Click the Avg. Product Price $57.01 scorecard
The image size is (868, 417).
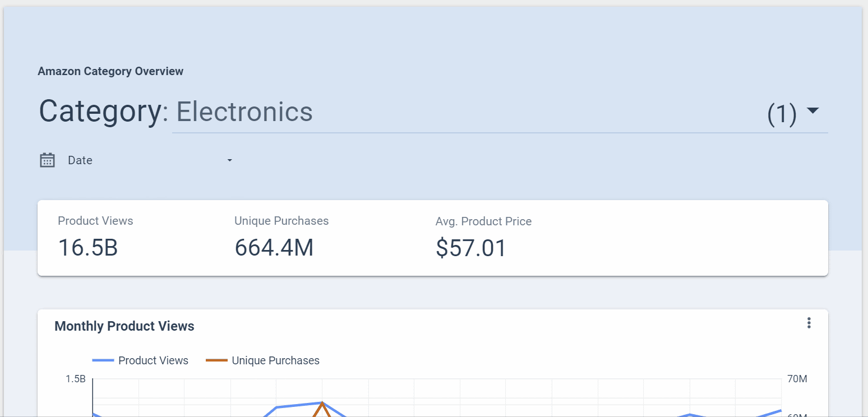pyautogui.click(x=470, y=247)
